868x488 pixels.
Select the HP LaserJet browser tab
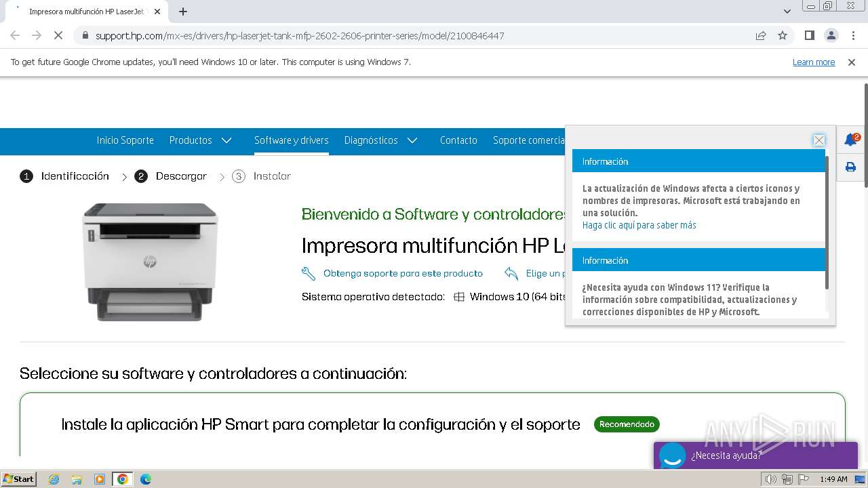[x=88, y=12]
